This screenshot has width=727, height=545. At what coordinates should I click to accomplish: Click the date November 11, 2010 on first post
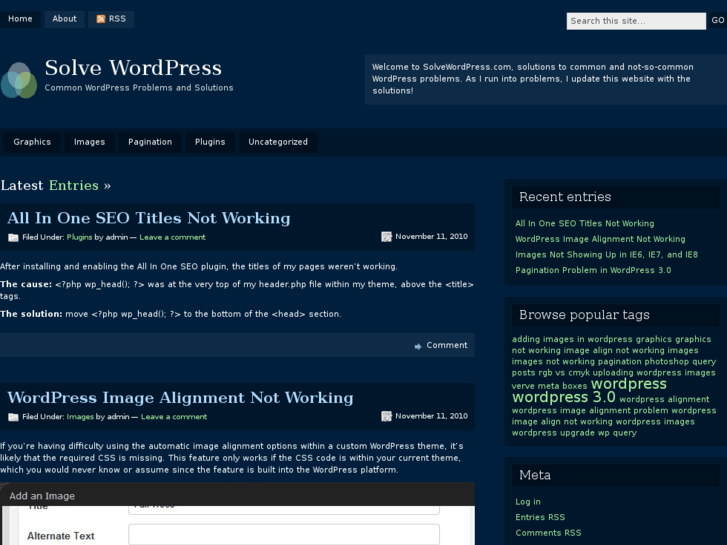pos(431,237)
